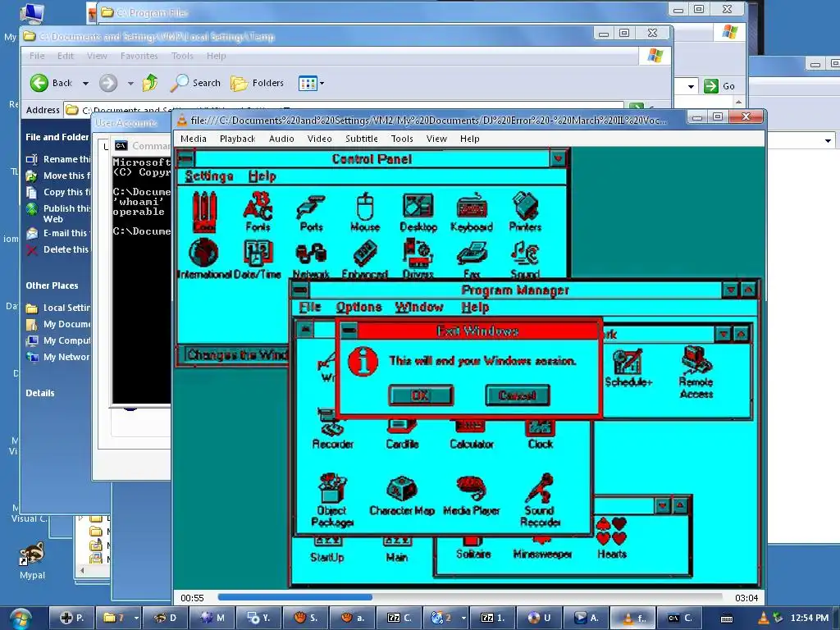Click the Calculator icon in the video
Viewport: 840px width, 630px height.
click(472, 436)
